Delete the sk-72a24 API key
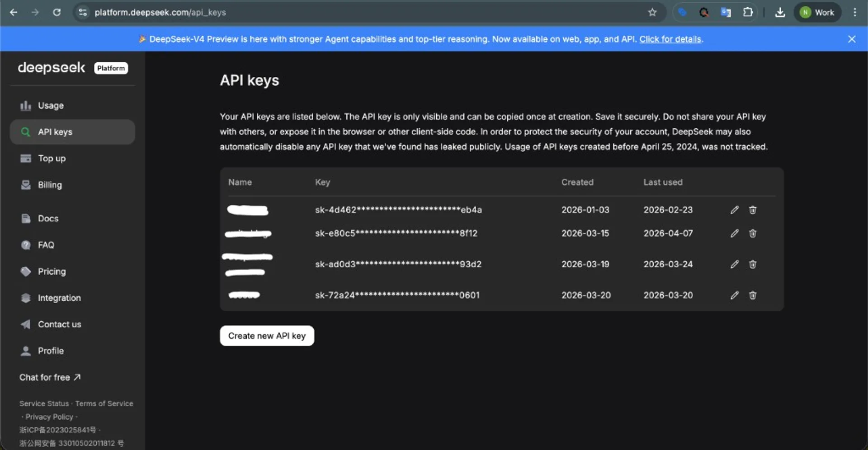The height and width of the screenshot is (450, 868). pos(752,295)
